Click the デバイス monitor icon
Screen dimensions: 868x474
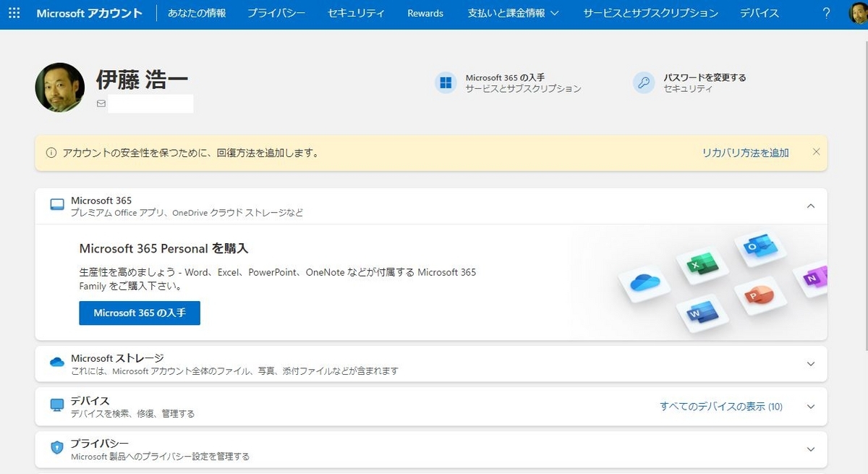pyautogui.click(x=57, y=405)
